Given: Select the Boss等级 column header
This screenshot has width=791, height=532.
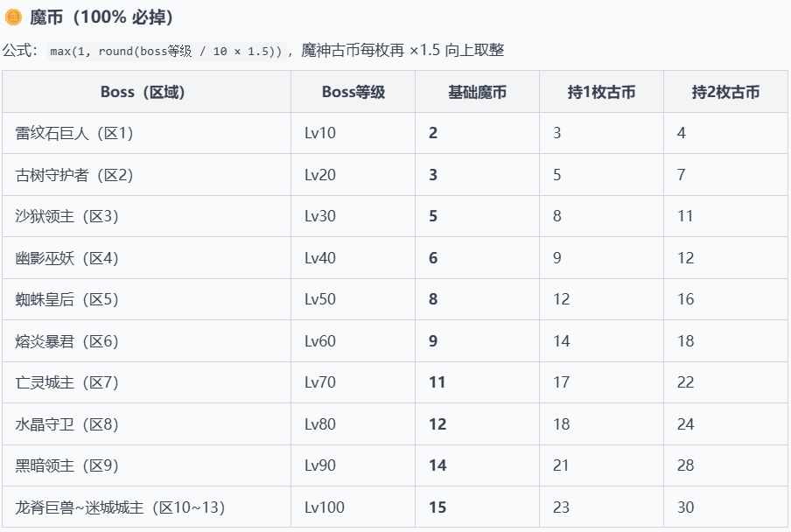Looking at the screenshot, I should [x=353, y=92].
